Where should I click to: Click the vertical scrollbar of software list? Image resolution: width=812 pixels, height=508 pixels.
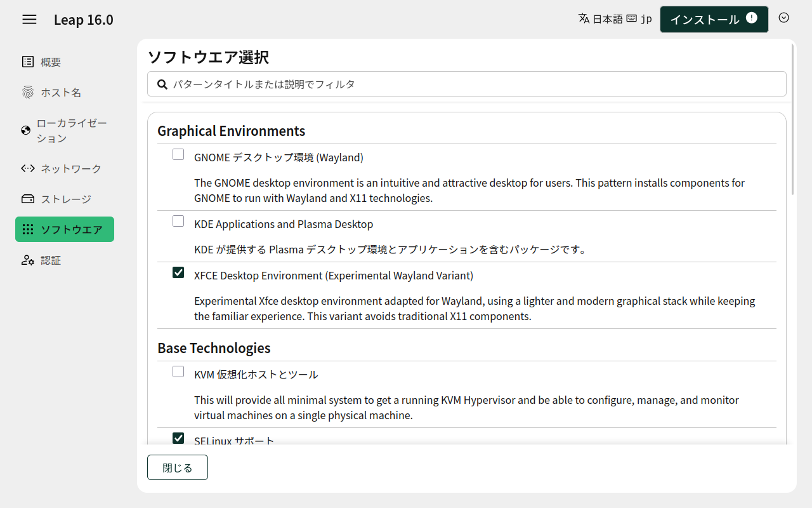[793, 121]
